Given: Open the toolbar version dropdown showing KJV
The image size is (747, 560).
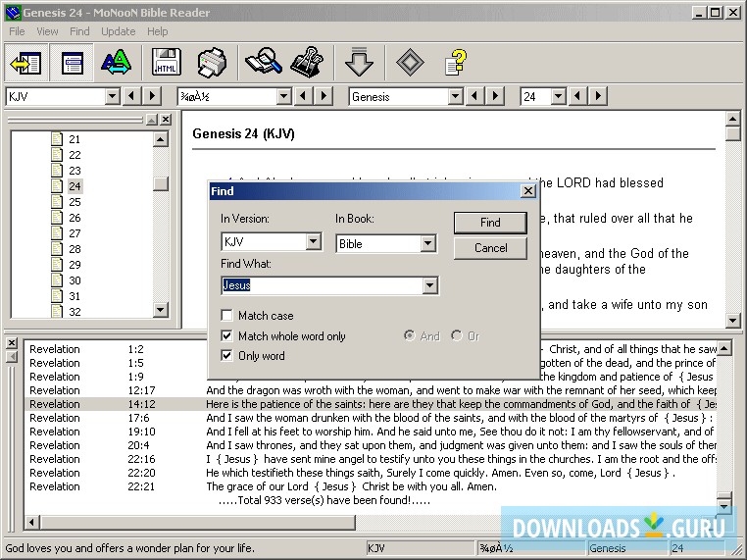Looking at the screenshot, I should [112, 96].
